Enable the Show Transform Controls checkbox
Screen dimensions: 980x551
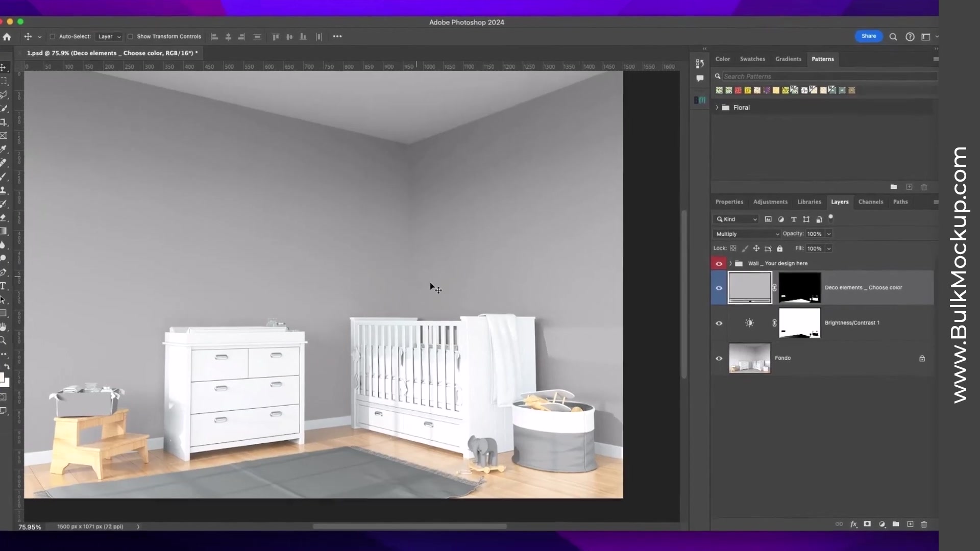pyautogui.click(x=131, y=36)
